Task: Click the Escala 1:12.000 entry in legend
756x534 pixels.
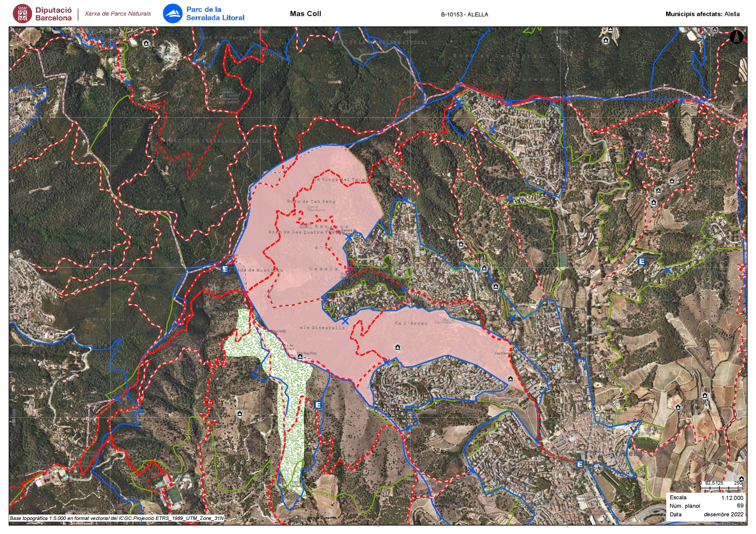Action: (706, 497)
